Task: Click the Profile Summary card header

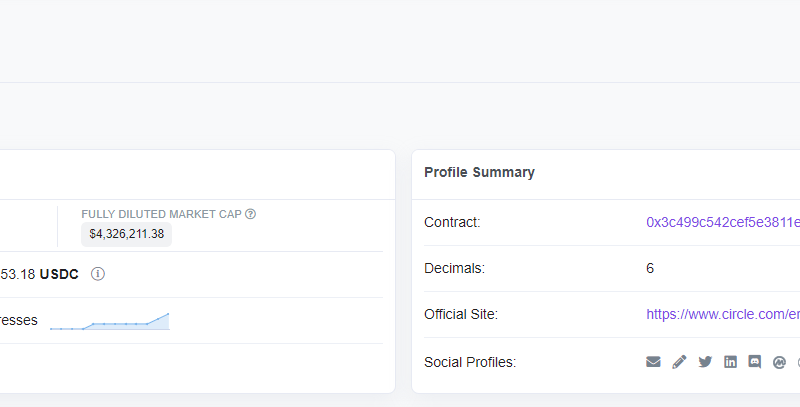Action: point(479,172)
